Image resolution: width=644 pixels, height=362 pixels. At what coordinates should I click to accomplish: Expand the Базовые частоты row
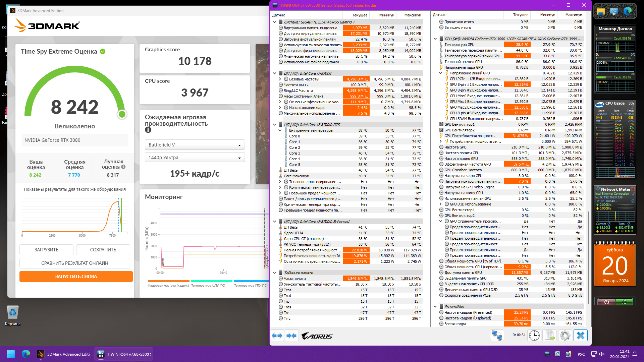pyautogui.click(x=280, y=79)
